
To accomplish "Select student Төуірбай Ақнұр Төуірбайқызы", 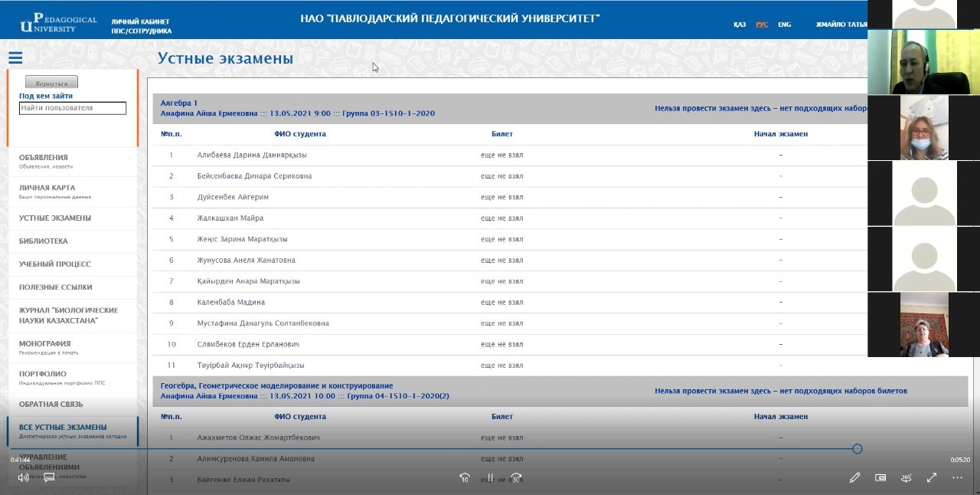I will coord(250,366).
